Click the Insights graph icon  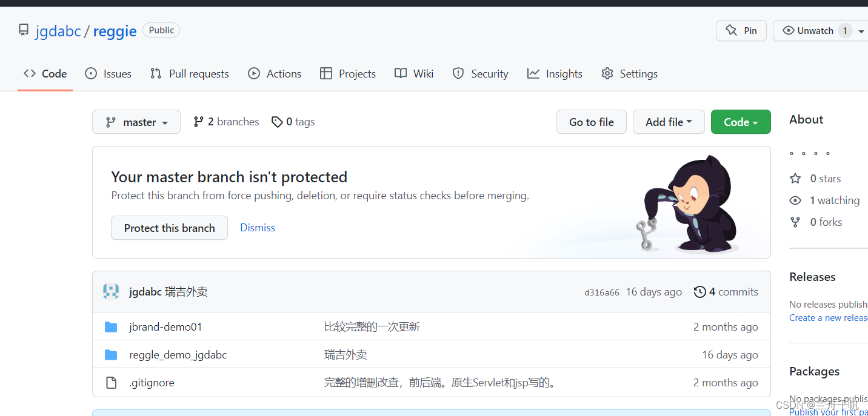pyautogui.click(x=533, y=73)
